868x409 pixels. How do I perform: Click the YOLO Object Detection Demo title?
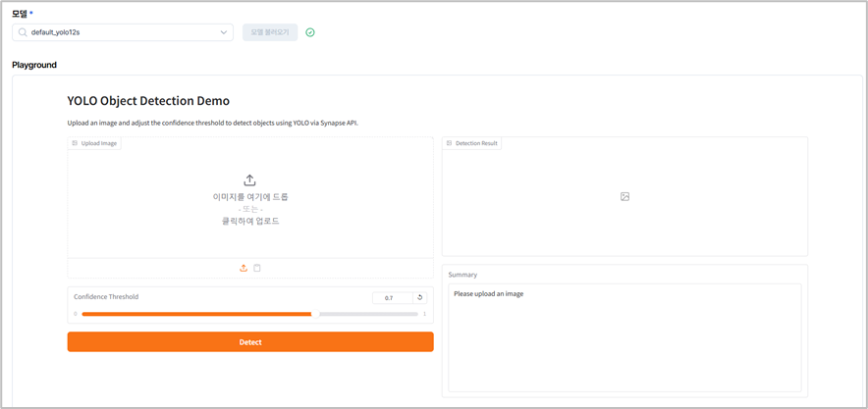(x=148, y=101)
